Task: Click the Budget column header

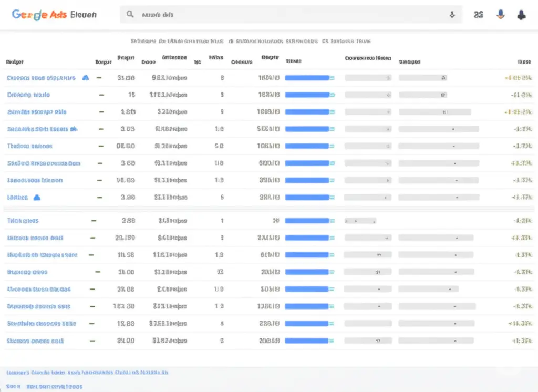Action: tap(15, 61)
